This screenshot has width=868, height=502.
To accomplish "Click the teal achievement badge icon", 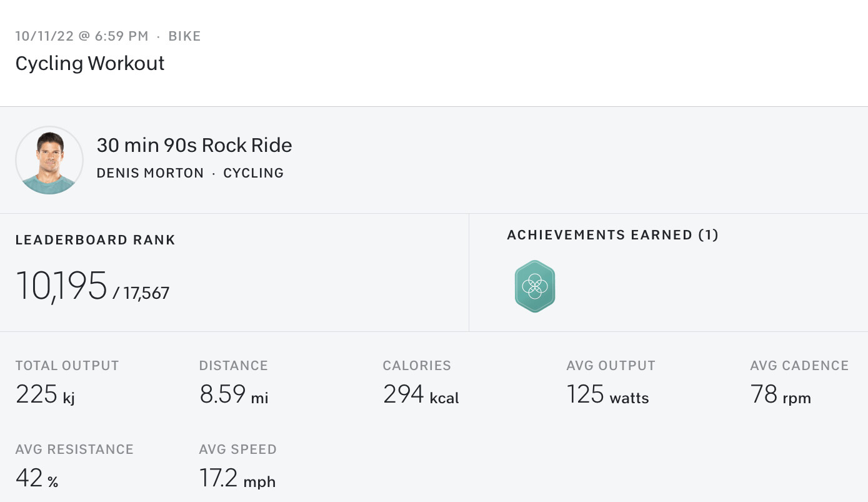I will click(535, 286).
